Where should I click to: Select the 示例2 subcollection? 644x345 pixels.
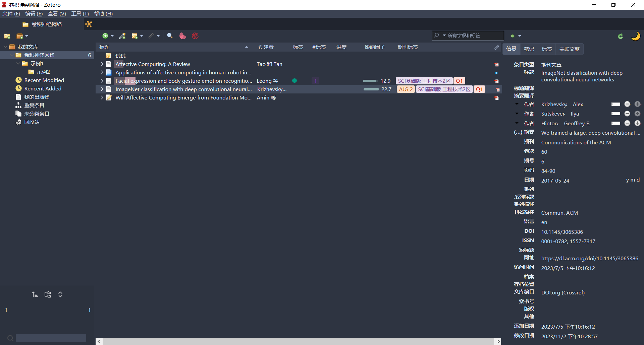pyautogui.click(x=43, y=72)
